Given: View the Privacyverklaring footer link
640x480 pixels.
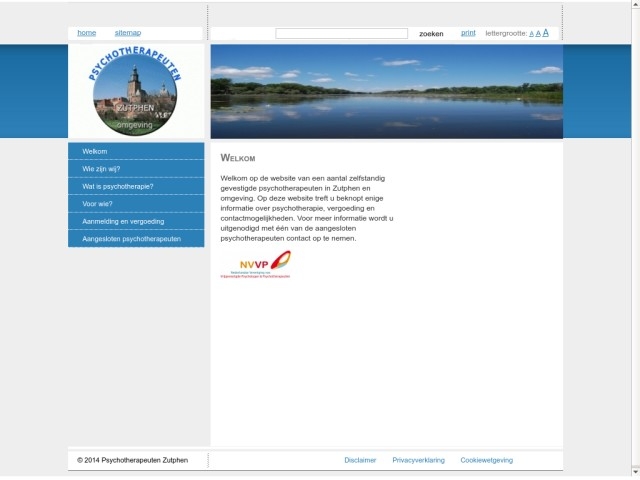Looking at the screenshot, I should pos(418,460).
